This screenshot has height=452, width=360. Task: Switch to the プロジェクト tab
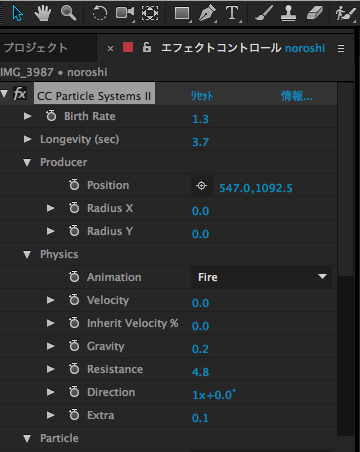[x=36, y=48]
